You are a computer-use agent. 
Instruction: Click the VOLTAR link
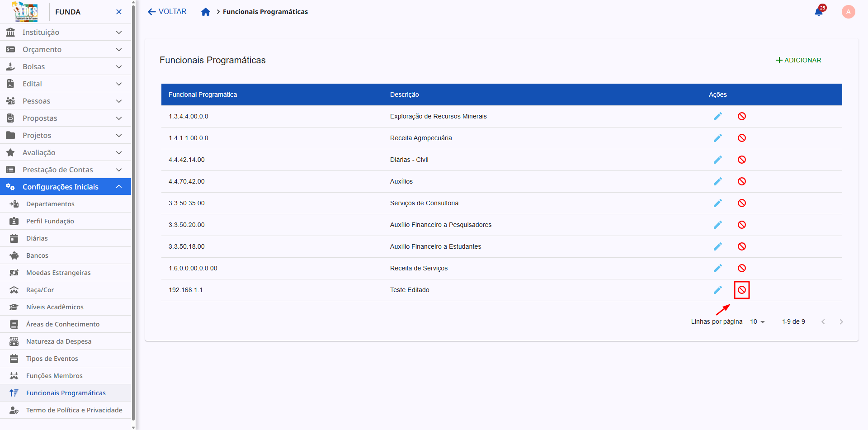pyautogui.click(x=166, y=11)
